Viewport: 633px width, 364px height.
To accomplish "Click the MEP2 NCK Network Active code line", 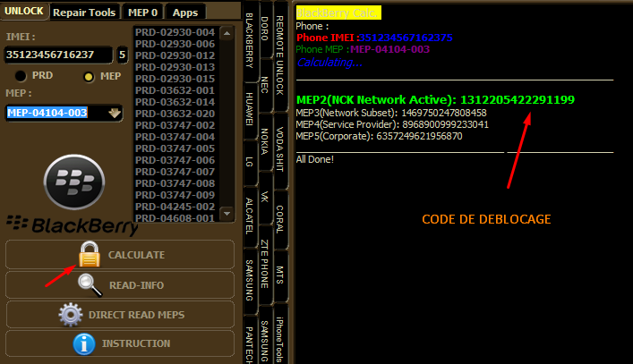I will click(x=435, y=100).
